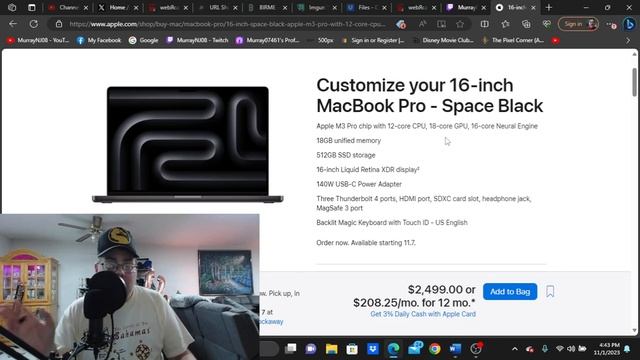This screenshot has height=360, width=640.
Task: Open the Sign in or Register bookmark
Action: 373,40
